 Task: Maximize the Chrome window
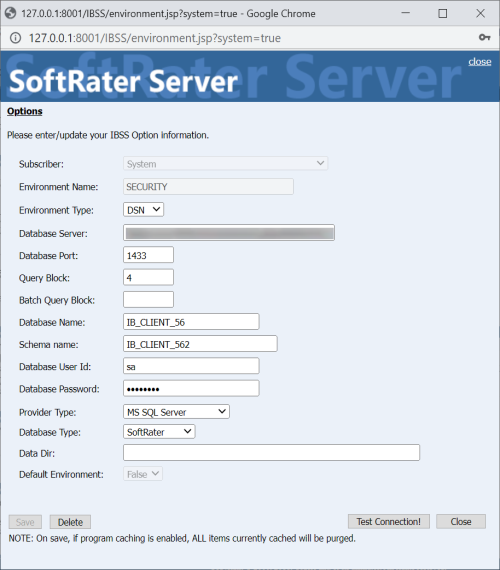point(443,13)
